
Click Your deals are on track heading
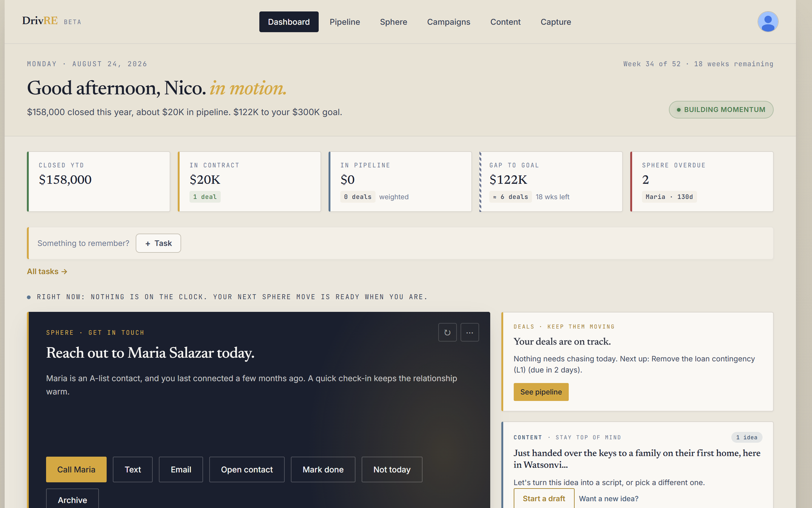click(562, 341)
